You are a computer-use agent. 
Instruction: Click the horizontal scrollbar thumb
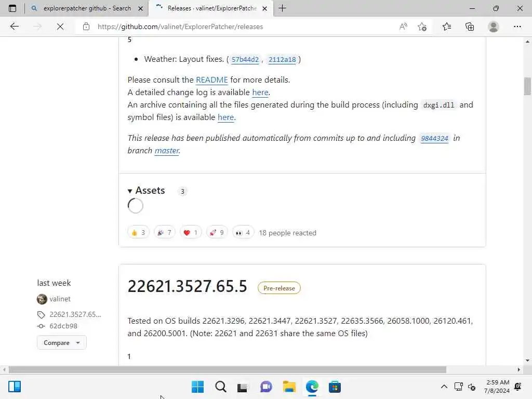pos(228,369)
